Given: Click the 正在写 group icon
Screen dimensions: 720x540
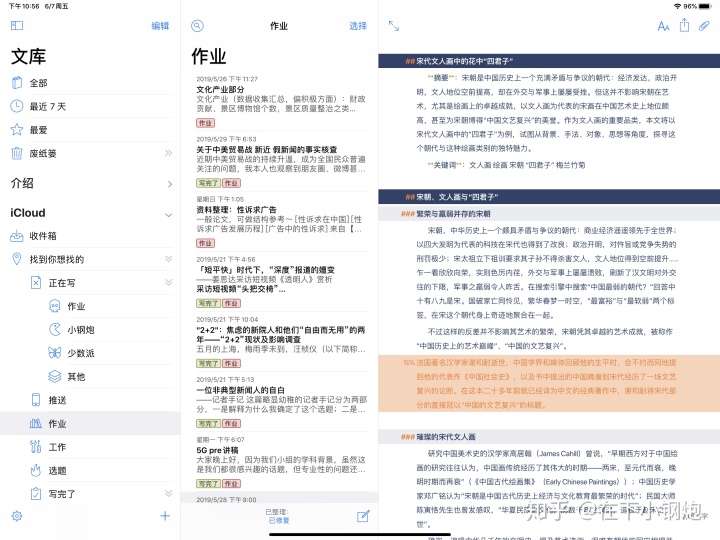Looking at the screenshot, I should (36, 282).
